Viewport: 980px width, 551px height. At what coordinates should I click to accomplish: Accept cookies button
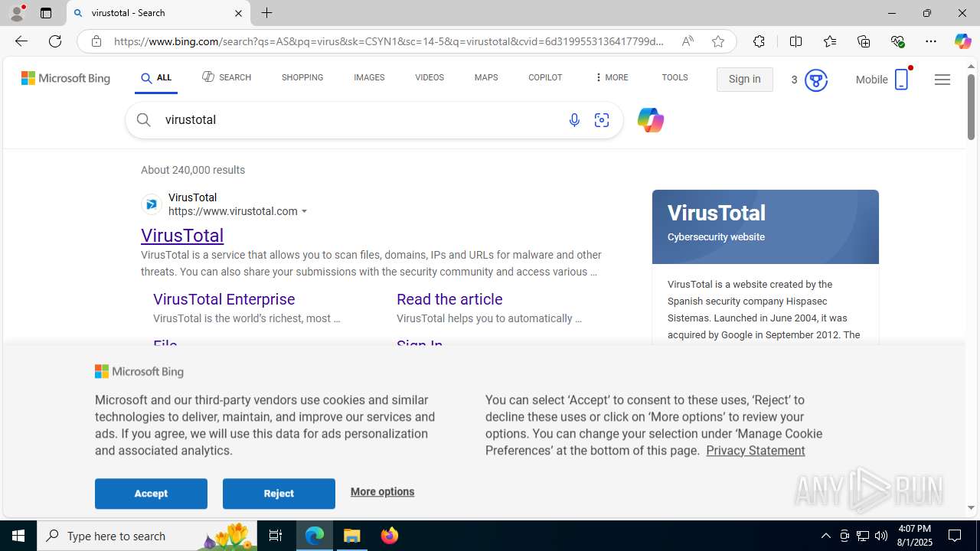pos(151,494)
